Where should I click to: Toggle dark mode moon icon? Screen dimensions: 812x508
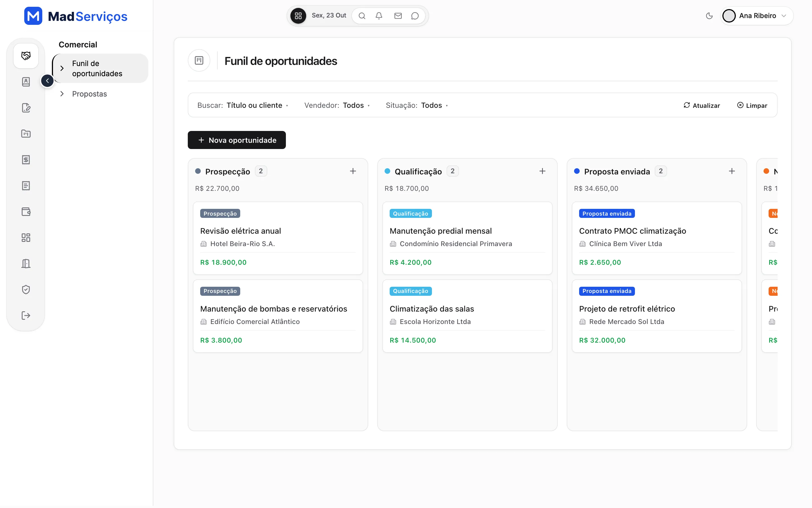click(x=709, y=16)
